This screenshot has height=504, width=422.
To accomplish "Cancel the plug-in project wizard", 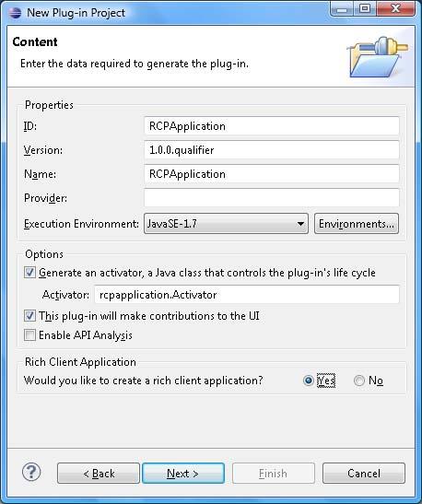I will click(x=364, y=474).
